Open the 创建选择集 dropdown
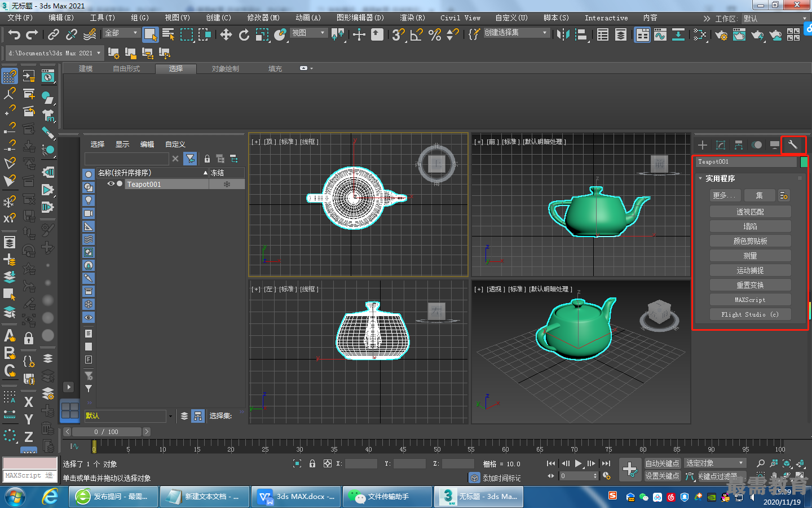The image size is (812, 508). tap(516, 33)
